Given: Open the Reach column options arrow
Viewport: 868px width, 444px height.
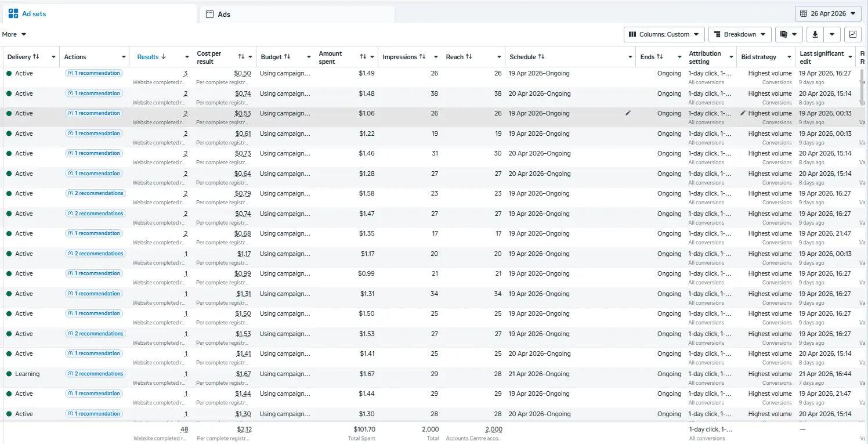Looking at the screenshot, I should tap(499, 57).
